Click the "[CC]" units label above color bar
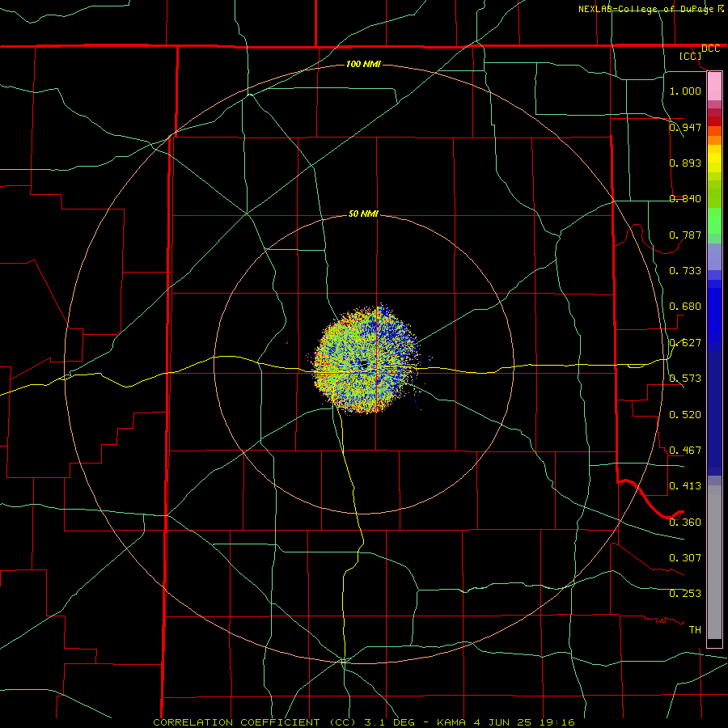 click(x=690, y=56)
